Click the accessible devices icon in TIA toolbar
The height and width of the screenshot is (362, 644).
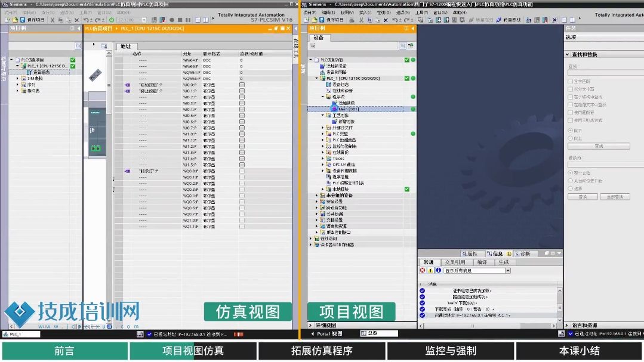pyautogui.click(x=529, y=20)
